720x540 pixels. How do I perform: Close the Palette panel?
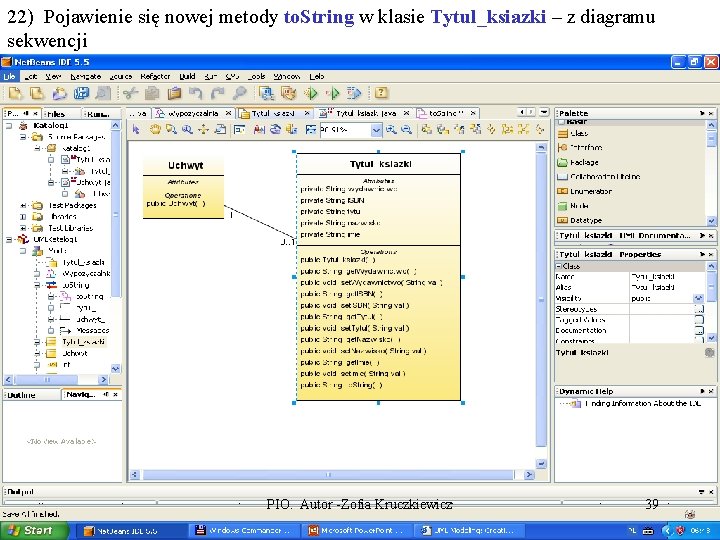pos(711,113)
